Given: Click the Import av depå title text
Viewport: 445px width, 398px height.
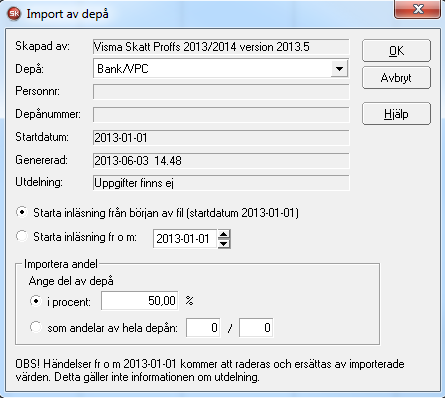Looking at the screenshot, I should tap(67, 14).
